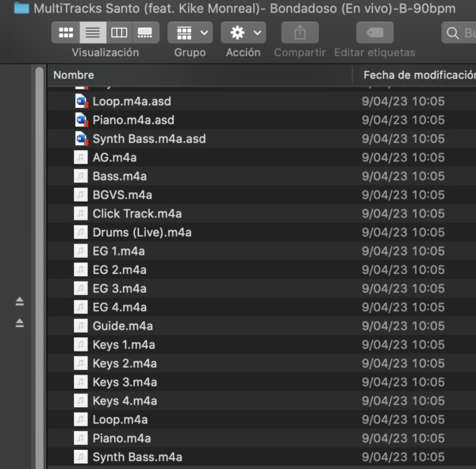Click the Loop.m4a audio icon
The width and height of the screenshot is (476, 469).
81,420
